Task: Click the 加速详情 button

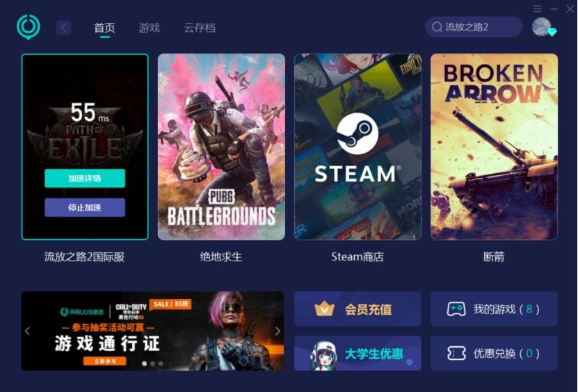Action: pos(85,179)
